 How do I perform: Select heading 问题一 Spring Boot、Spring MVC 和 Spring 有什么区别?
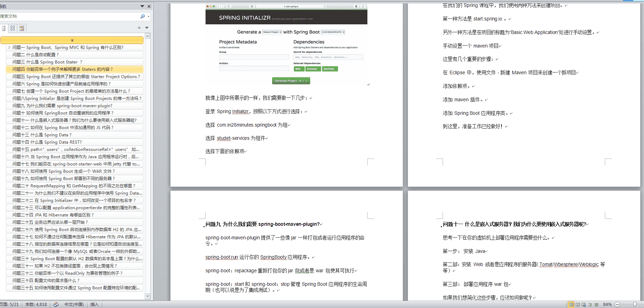75,48
